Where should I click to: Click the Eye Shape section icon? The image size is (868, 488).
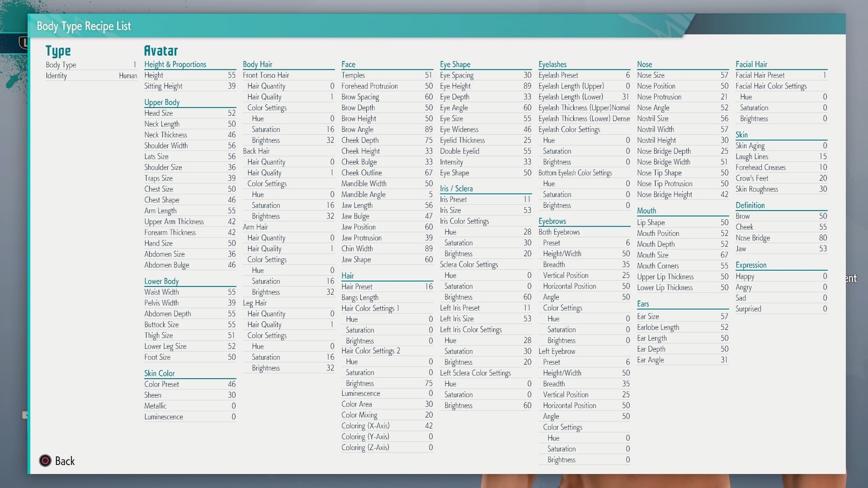pyautogui.click(x=454, y=64)
